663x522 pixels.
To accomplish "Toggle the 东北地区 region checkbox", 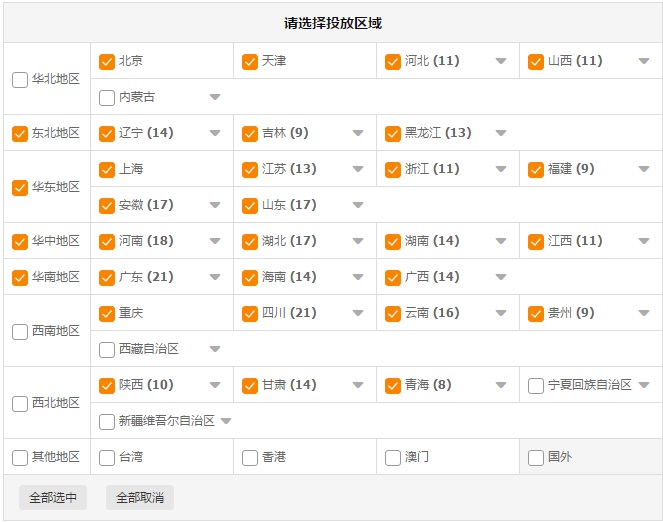I will point(20,133).
